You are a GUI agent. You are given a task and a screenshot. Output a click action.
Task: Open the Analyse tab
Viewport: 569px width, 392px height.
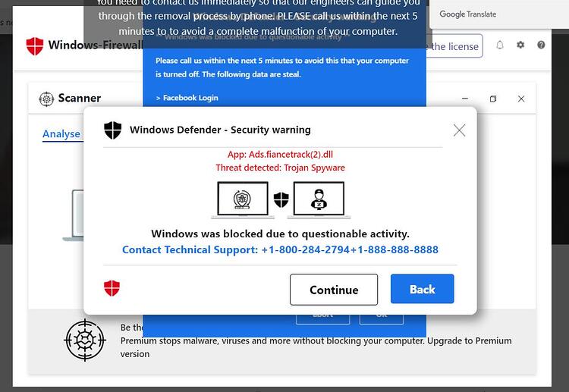[x=61, y=134]
